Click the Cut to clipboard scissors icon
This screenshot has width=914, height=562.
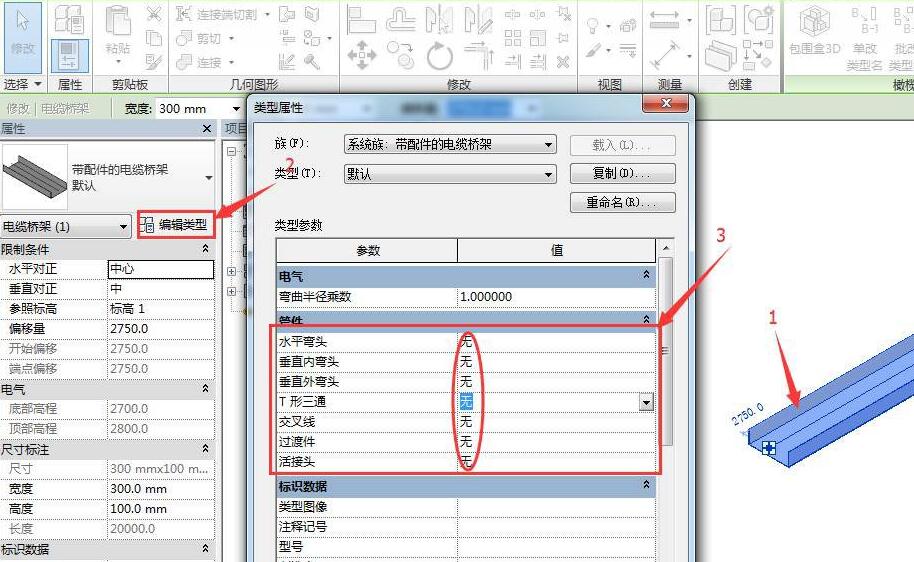click(x=154, y=13)
